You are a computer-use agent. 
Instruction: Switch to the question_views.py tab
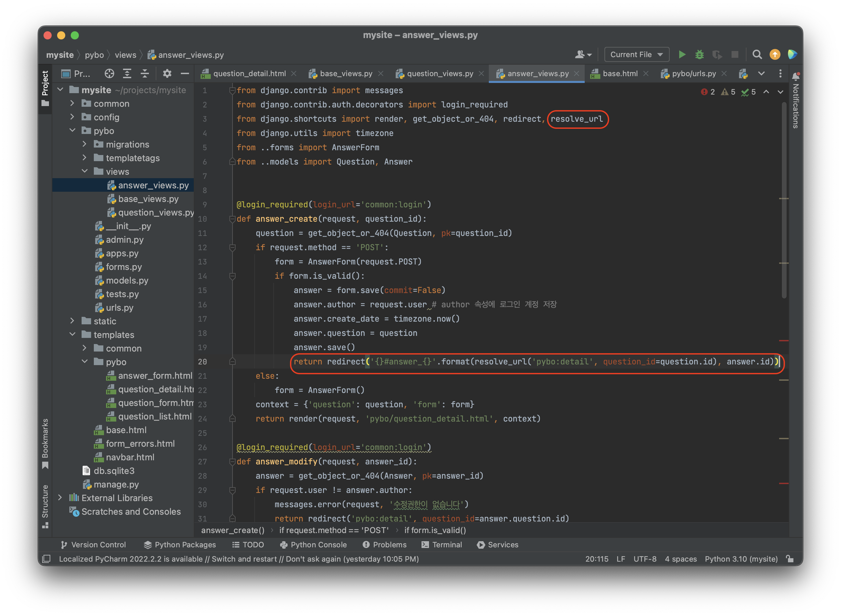click(x=440, y=73)
